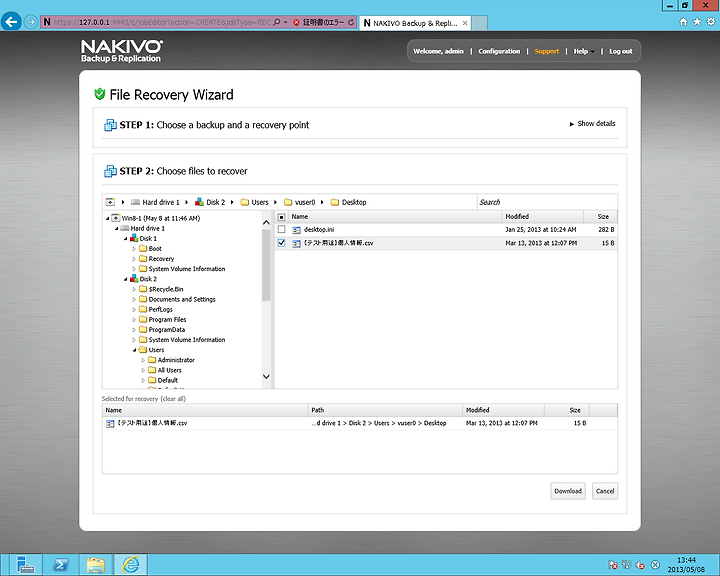Click the breadcrumb root VM icon

coord(110,202)
